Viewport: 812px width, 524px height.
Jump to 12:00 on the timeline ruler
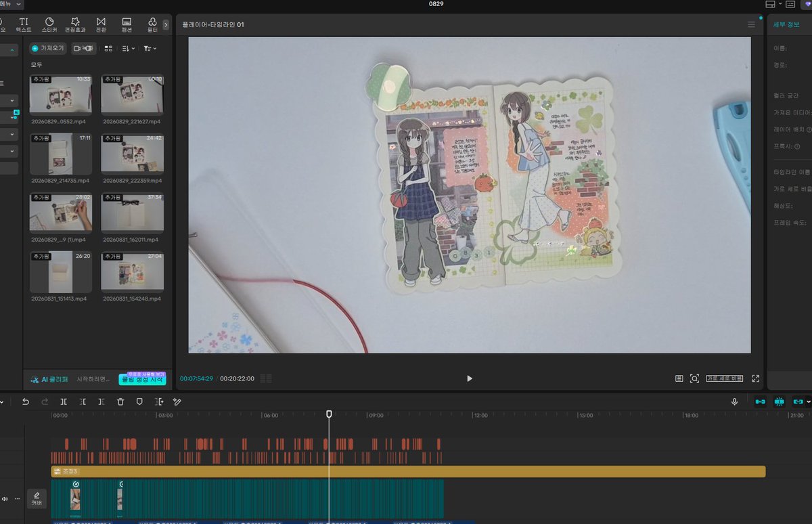(480, 415)
